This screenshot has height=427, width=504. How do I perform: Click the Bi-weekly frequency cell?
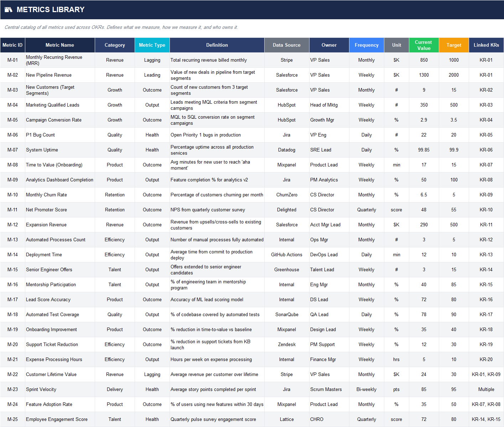[367, 389]
